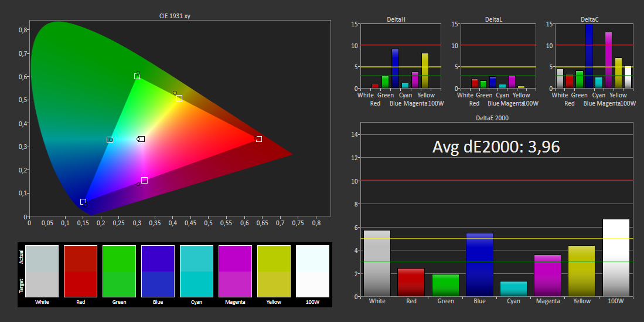Select the Red color swatch
The width and height of the screenshot is (644, 322).
point(80,272)
